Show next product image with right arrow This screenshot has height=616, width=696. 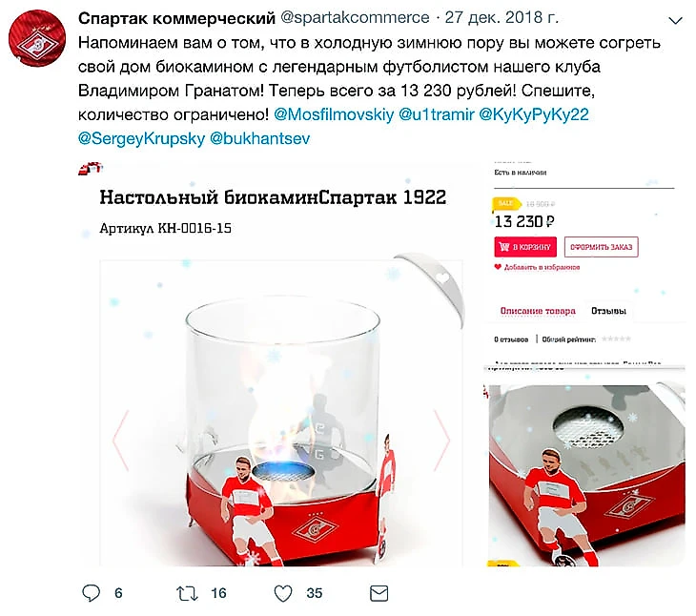[441, 440]
